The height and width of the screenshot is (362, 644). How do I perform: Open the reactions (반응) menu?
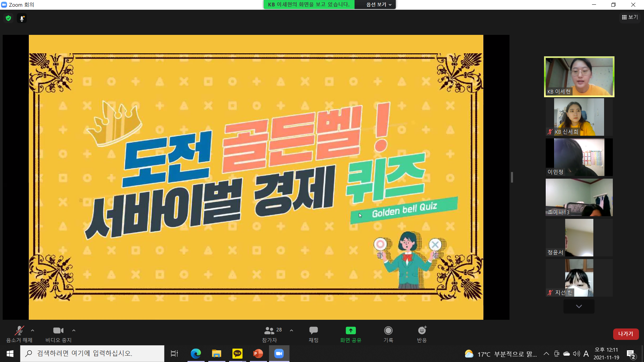[x=422, y=334]
